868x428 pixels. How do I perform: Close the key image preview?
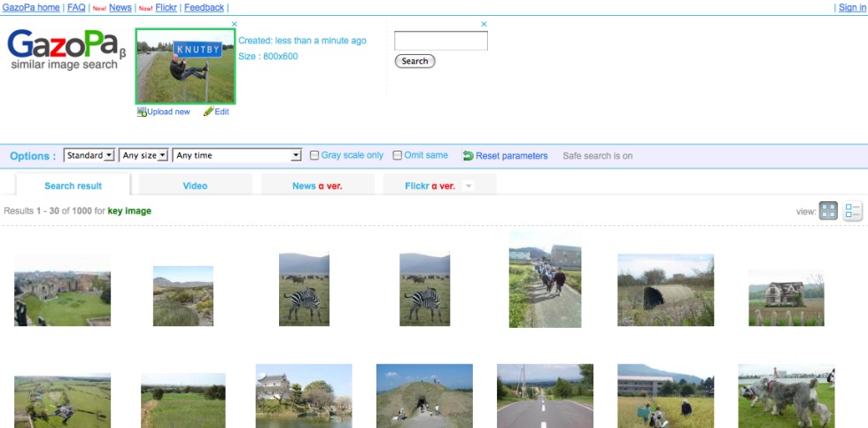point(234,24)
